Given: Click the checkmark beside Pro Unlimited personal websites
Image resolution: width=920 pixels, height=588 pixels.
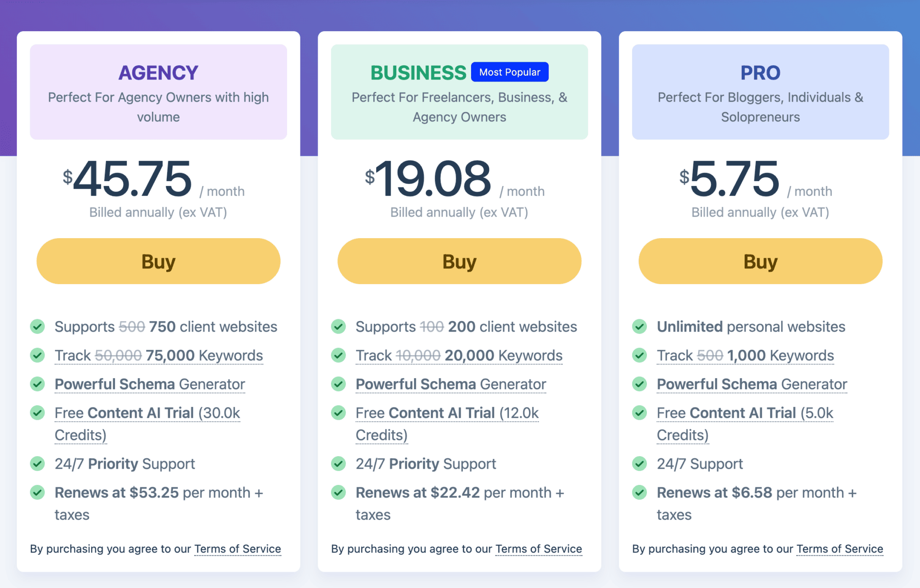Looking at the screenshot, I should pyautogui.click(x=639, y=326).
